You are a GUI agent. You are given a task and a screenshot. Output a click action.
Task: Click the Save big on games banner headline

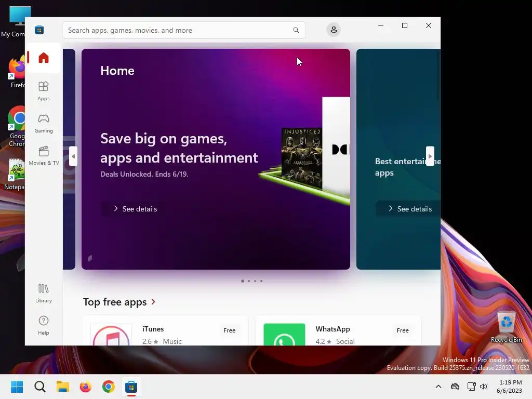point(179,148)
